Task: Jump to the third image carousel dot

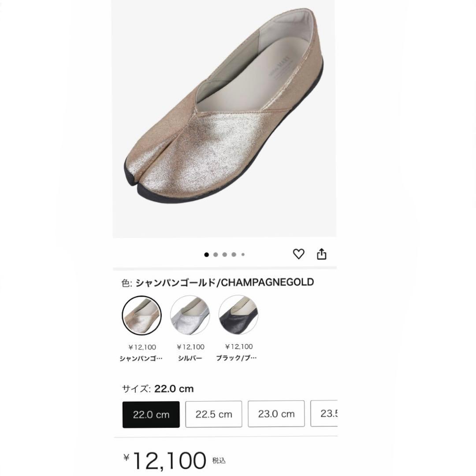Action: (225, 254)
